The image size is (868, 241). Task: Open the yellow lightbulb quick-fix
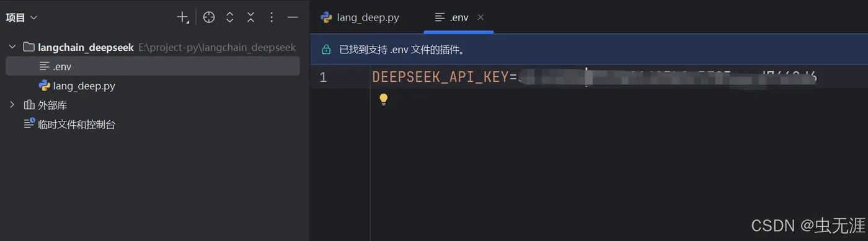click(x=383, y=99)
